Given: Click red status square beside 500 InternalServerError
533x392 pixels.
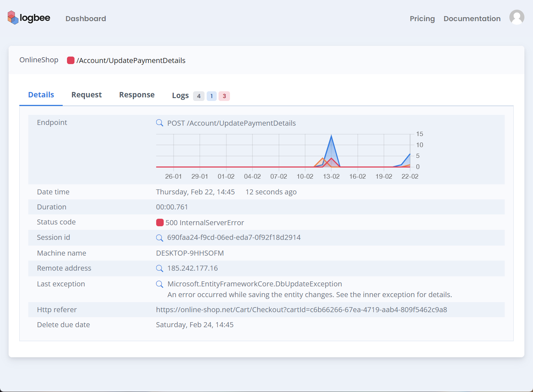Looking at the screenshot, I should pos(160,223).
